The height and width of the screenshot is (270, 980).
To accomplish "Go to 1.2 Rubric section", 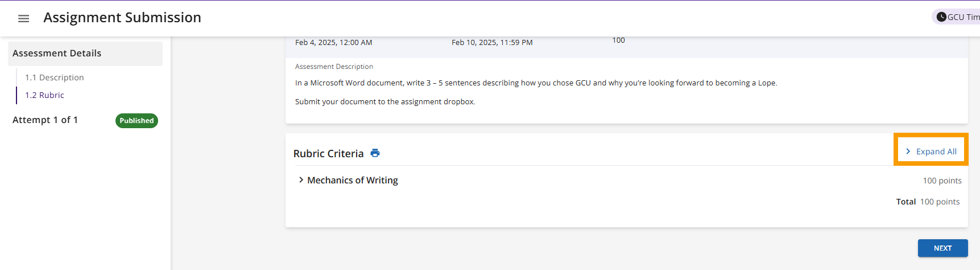I will click(44, 95).
